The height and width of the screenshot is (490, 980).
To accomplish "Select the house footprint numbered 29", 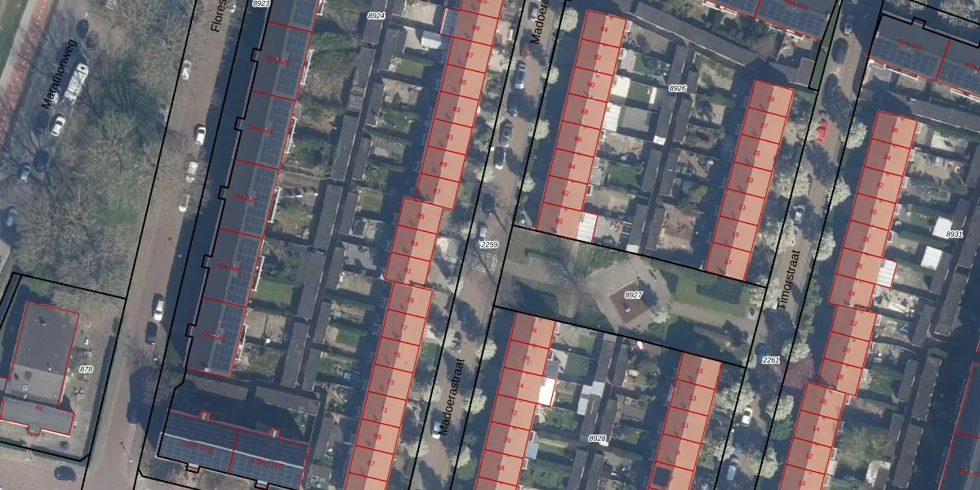I will point(768,99).
